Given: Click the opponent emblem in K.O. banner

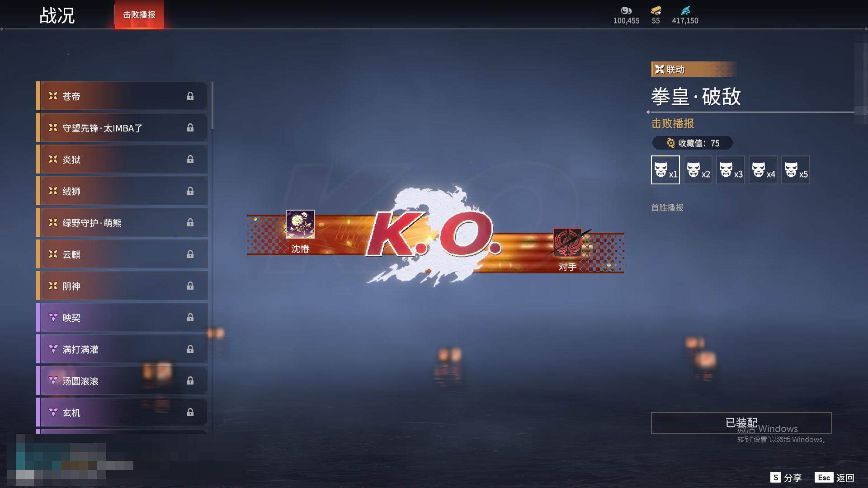Looking at the screenshot, I should [567, 243].
